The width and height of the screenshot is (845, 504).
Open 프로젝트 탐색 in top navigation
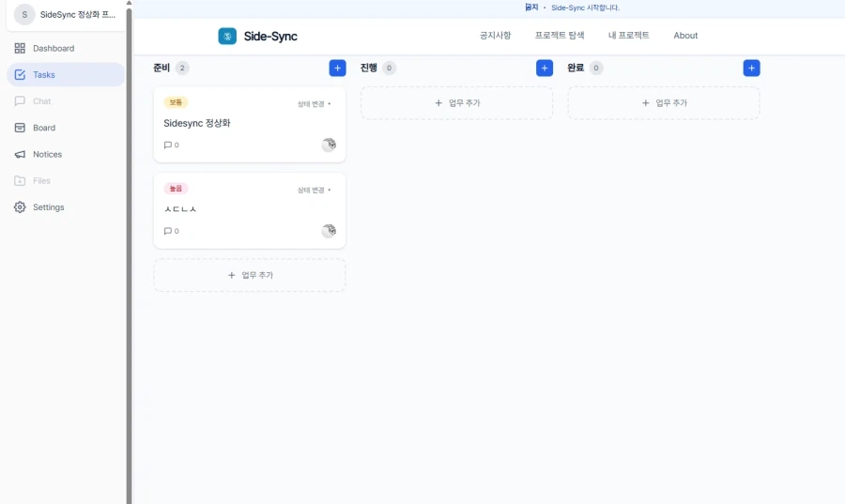coord(560,36)
